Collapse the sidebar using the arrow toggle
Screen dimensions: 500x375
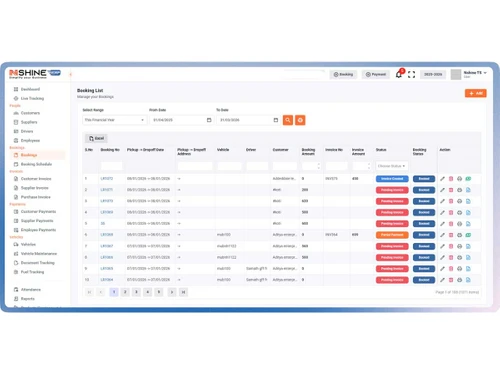pyautogui.click(x=70, y=74)
